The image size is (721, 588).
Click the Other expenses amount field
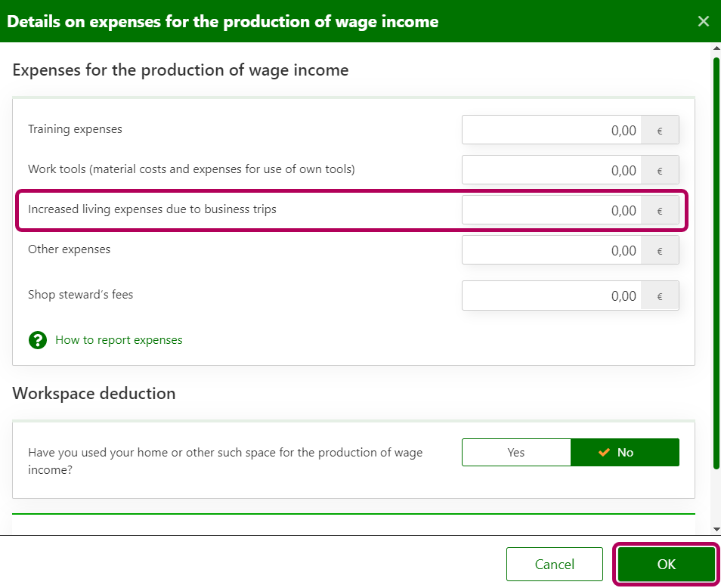552,250
